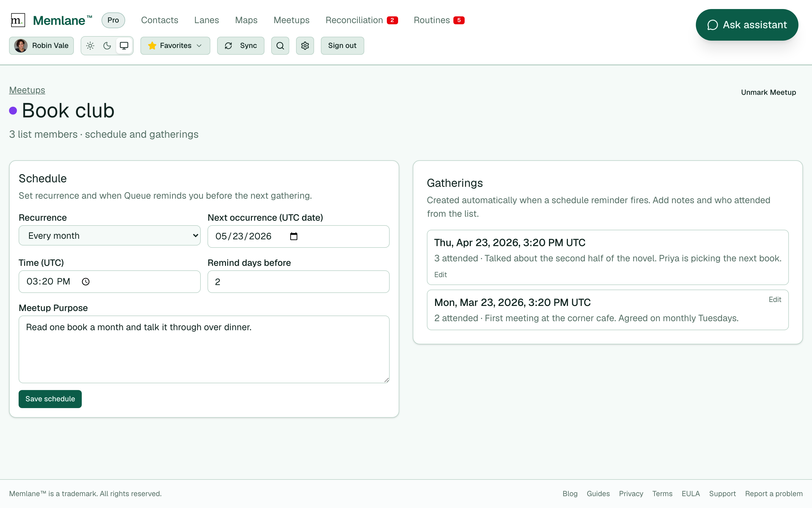Click the Memlane brand name

pyautogui.click(x=62, y=21)
